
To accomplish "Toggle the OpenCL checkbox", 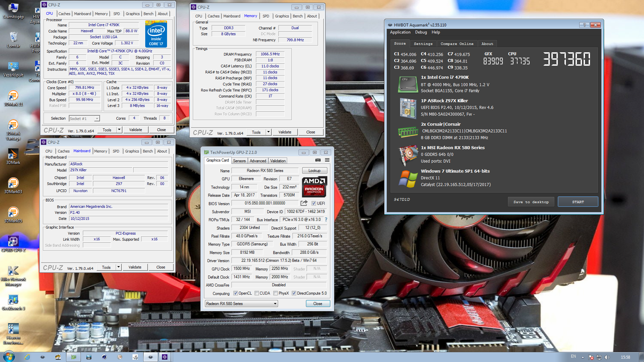I will pyautogui.click(x=235, y=293).
